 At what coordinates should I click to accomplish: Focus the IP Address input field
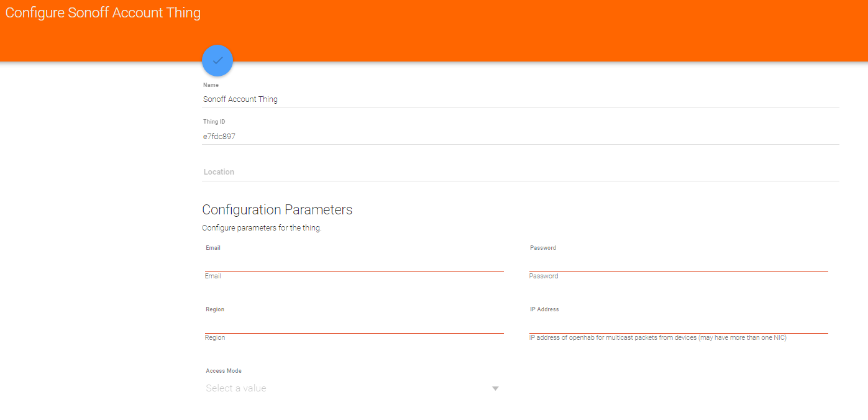pos(678,325)
